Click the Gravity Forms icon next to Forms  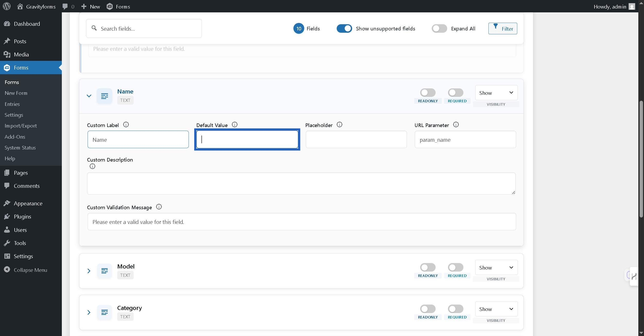(x=109, y=6)
